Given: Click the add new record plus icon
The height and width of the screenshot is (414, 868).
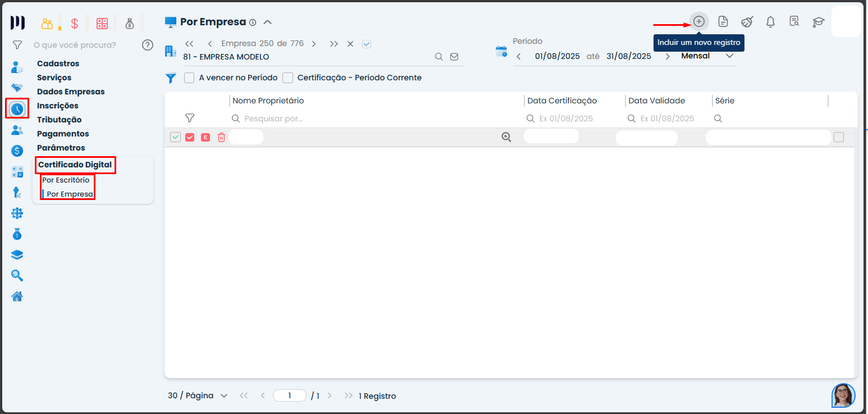Looking at the screenshot, I should pos(698,21).
